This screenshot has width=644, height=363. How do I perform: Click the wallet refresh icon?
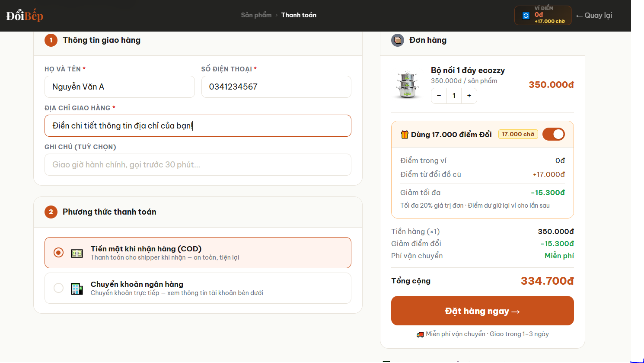tap(526, 16)
